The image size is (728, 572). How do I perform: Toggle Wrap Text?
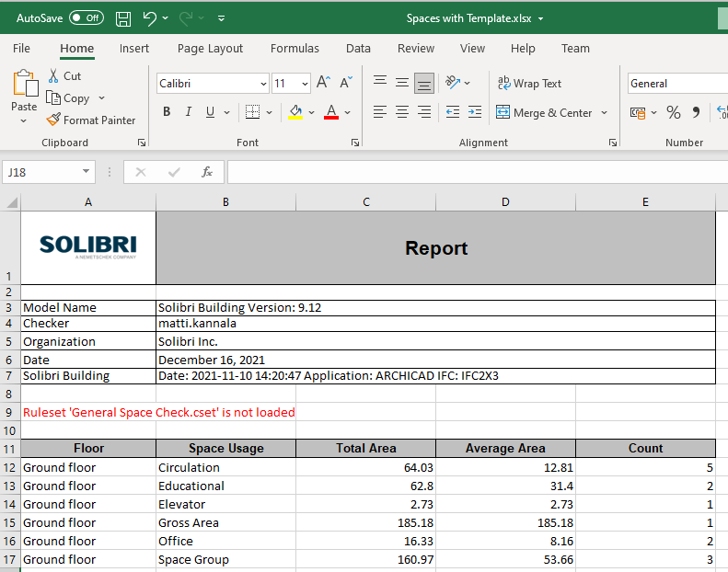(529, 84)
